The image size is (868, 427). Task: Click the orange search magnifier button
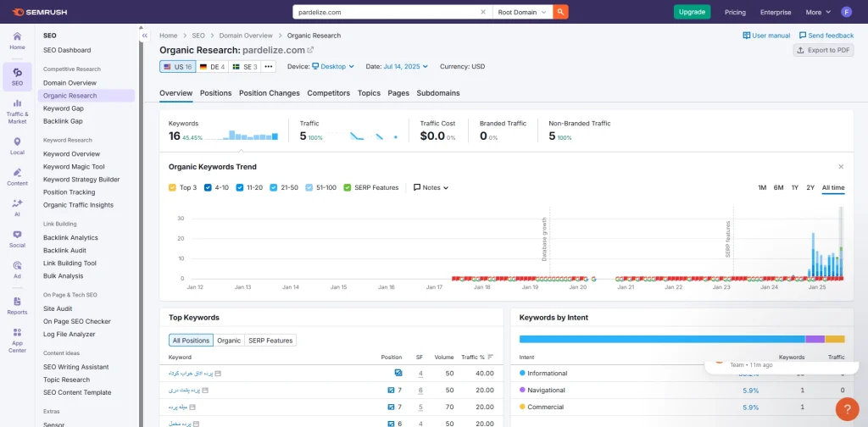pos(560,12)
